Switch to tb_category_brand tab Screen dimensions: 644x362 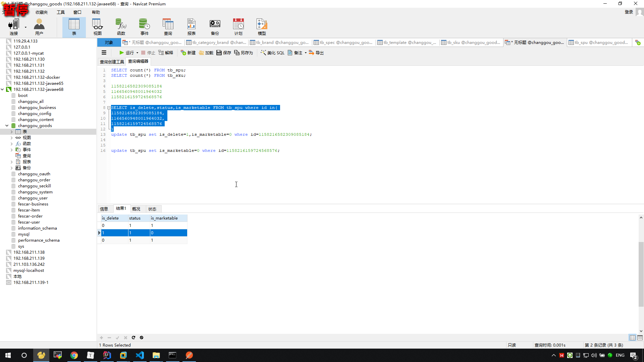coord(216,43)
